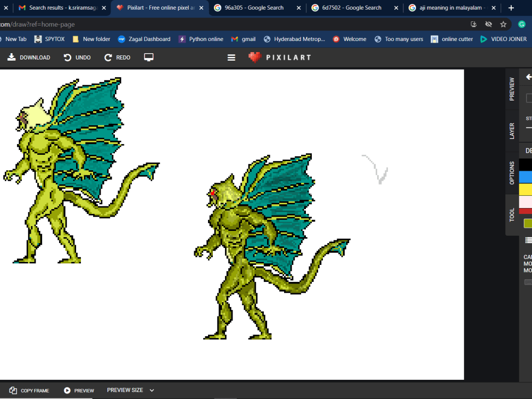Screen dimensions: 532x399
Task: Redo the undone action
Action: tap(117, 57)
